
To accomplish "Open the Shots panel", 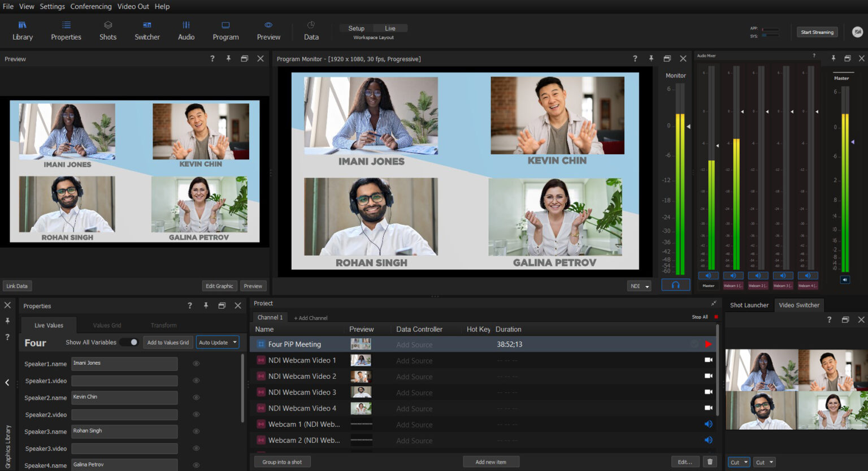I will pyautogui.click(x=108, y=31).
